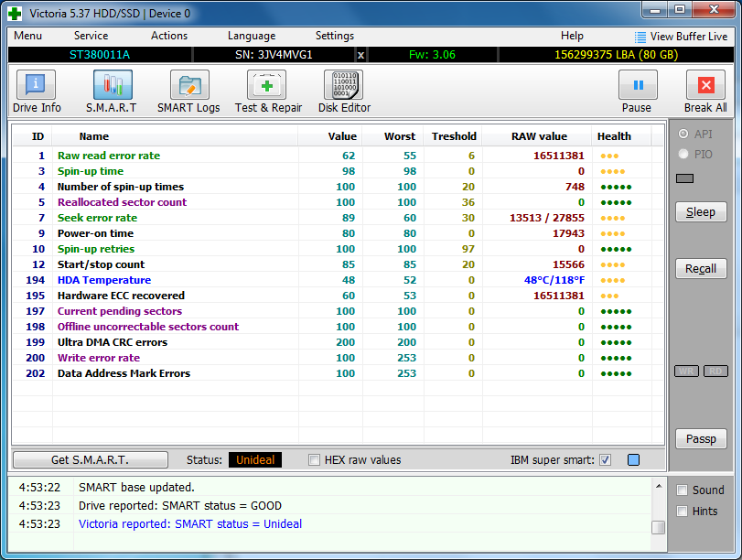Click the Sleep button
The image size is (742, 560).
[701, 212]
